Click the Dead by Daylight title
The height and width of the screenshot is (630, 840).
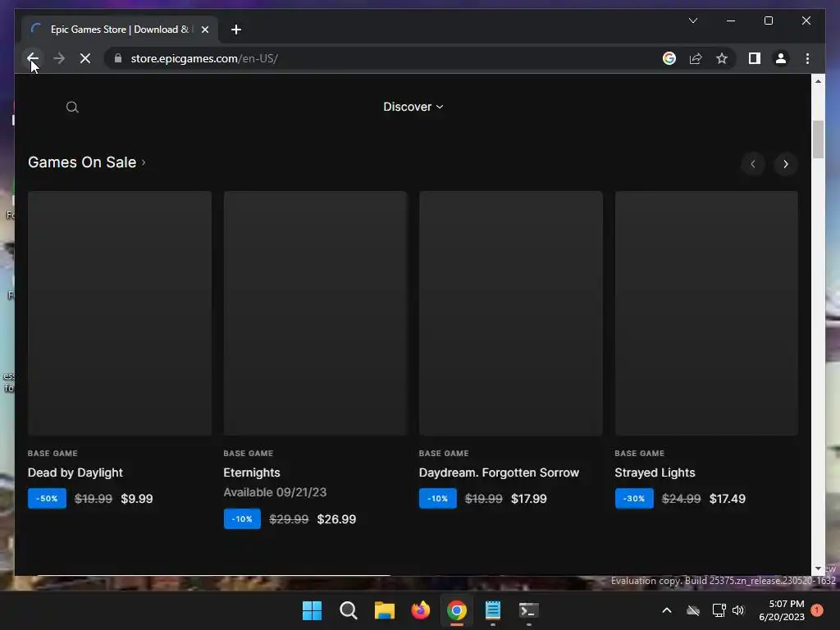point(75,472)
